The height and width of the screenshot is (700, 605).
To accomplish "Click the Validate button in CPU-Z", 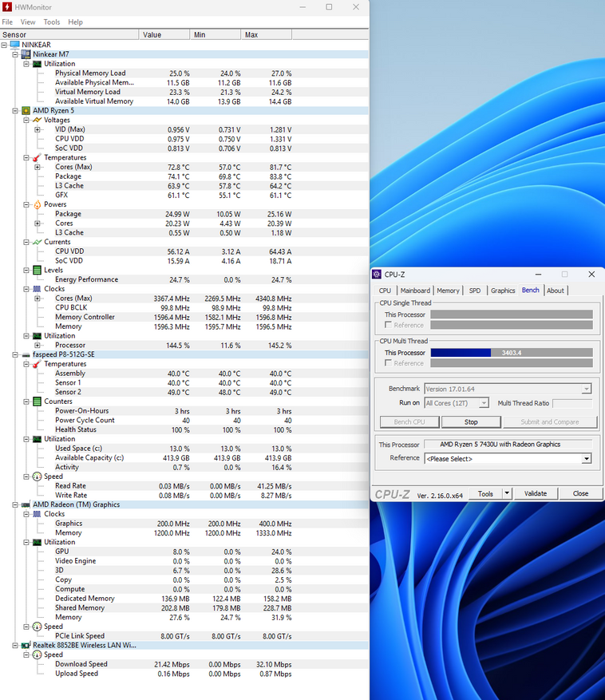I will pos(536,493).
